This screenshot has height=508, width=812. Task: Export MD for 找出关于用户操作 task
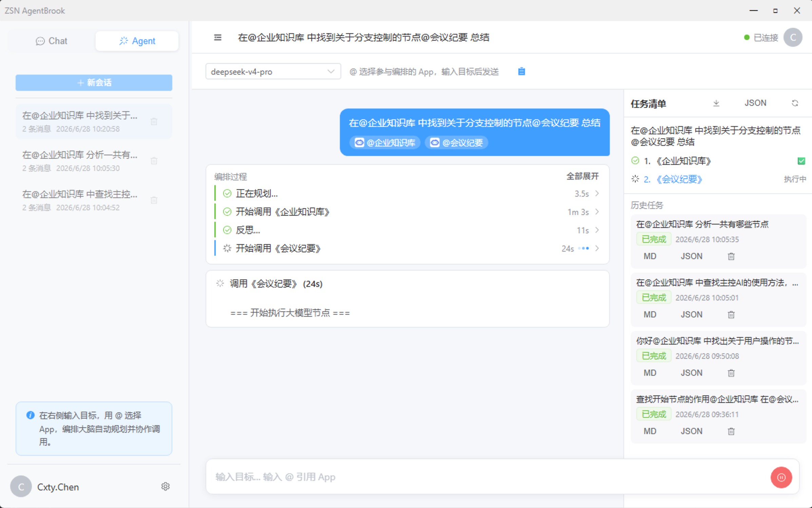(x=650, y=373)
